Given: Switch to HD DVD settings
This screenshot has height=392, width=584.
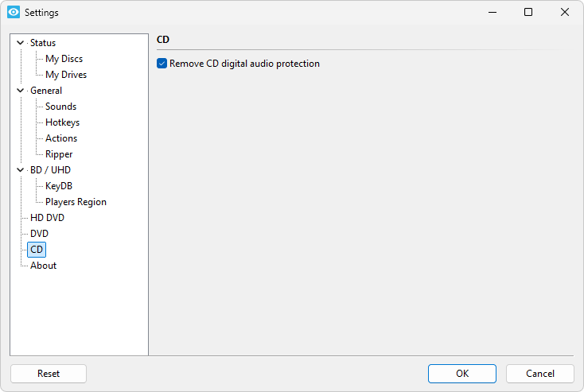Looking at the screenshot, I should (47, 218).
